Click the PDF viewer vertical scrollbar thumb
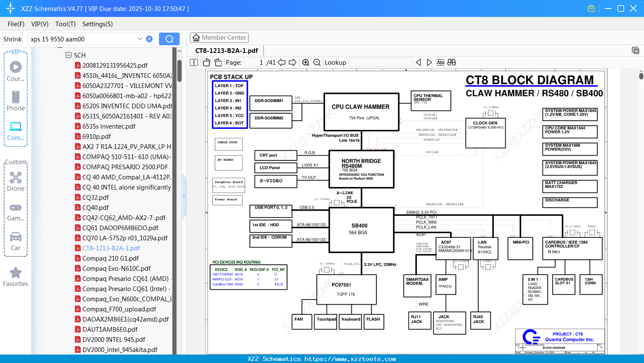The width and height of the screenshot is (644, 363). click(x=641, y=76)
